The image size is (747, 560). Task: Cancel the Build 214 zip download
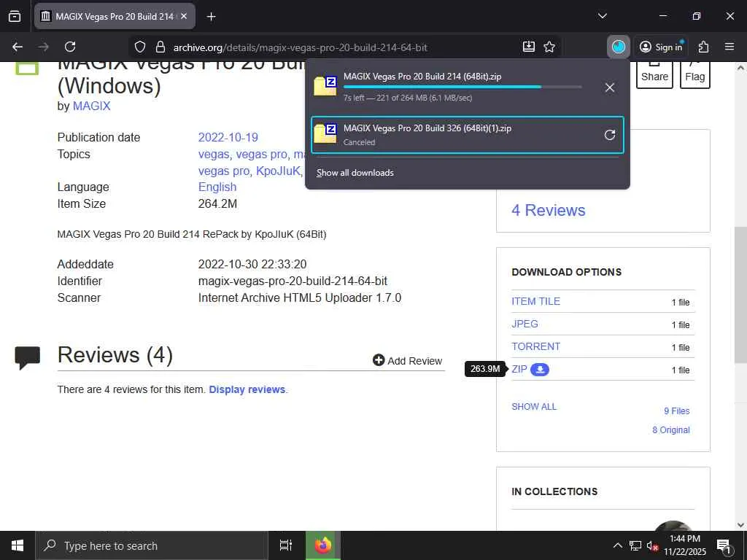point(609,87)
